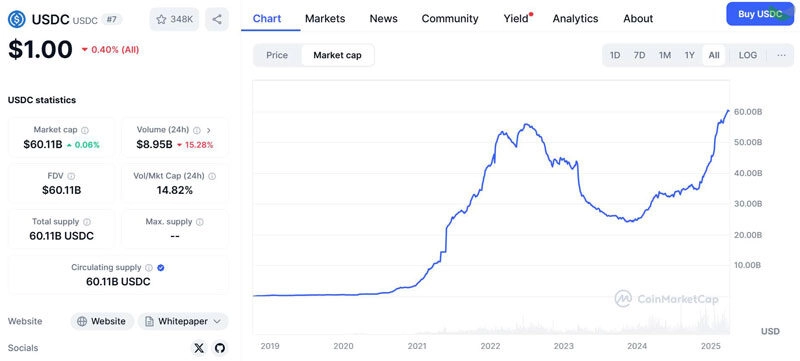Image resolution: width=800 pixels, height=361 pixels.
Task: Click the share icon button
Action: pyautogui.click(x=217, y=19)
